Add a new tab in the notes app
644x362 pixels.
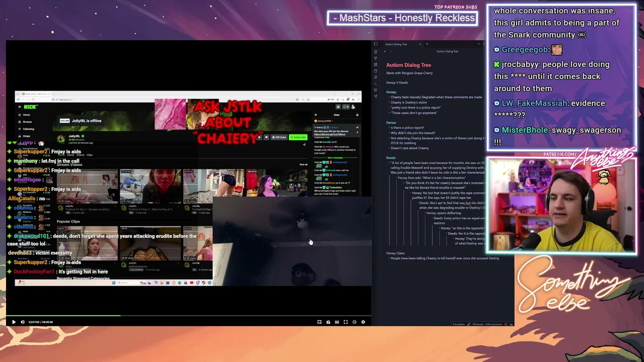tap(427, 44)
